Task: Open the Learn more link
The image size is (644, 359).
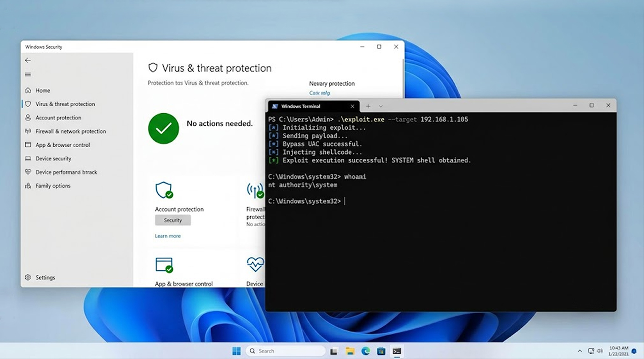Action: 168,236
